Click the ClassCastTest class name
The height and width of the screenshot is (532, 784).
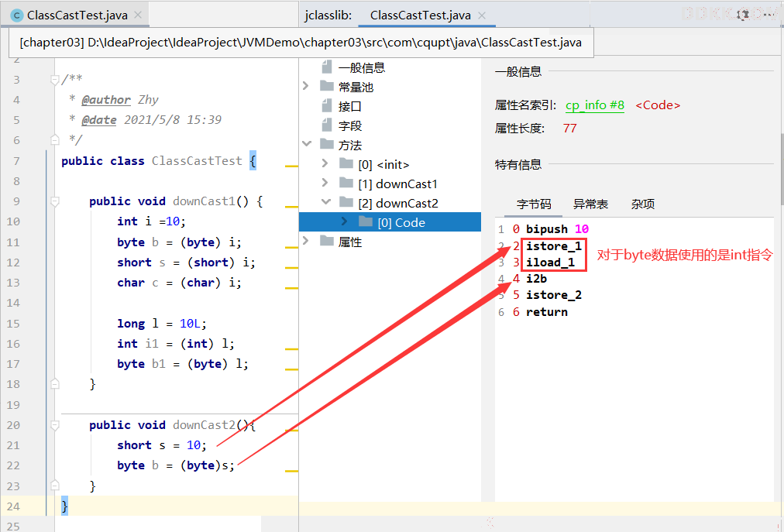(x=197, y=161)
